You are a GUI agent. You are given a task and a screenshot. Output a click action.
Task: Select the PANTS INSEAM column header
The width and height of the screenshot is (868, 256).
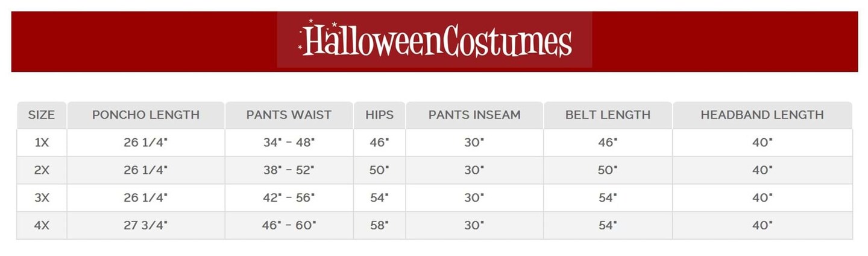click(x=474, y=115)
